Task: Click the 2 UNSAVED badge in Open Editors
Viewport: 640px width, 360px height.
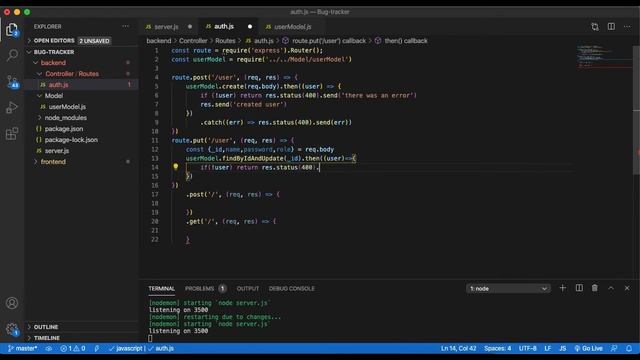Action: tap(94, 41)
